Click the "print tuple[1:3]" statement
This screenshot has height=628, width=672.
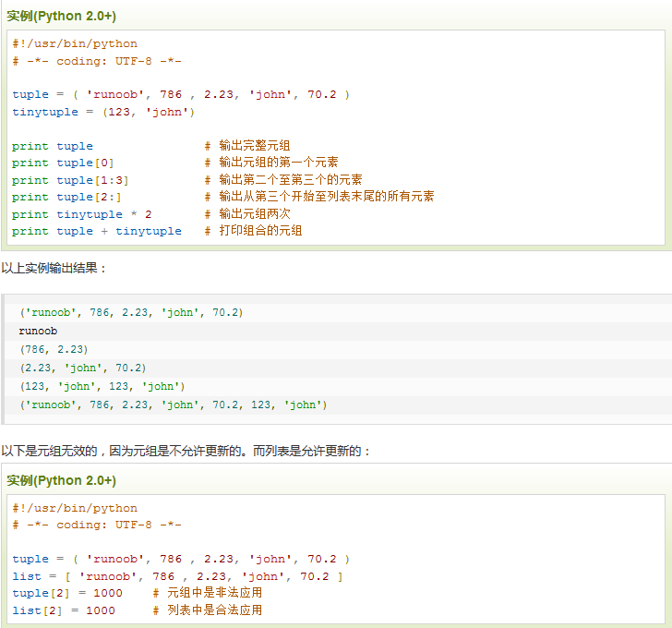70,180
